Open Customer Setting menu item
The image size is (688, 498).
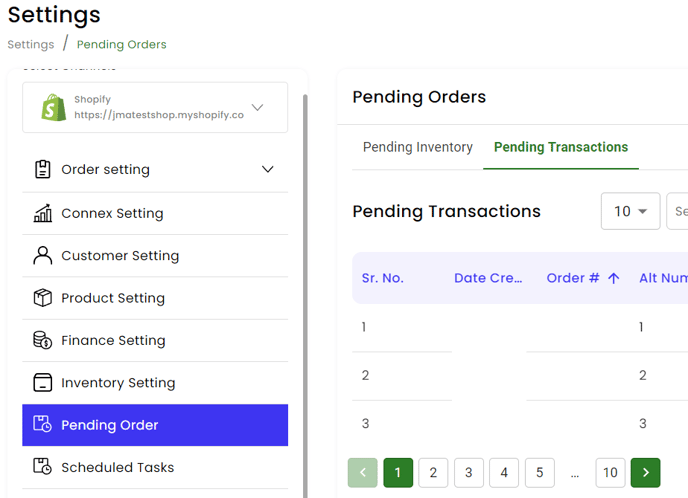point(155,256)
